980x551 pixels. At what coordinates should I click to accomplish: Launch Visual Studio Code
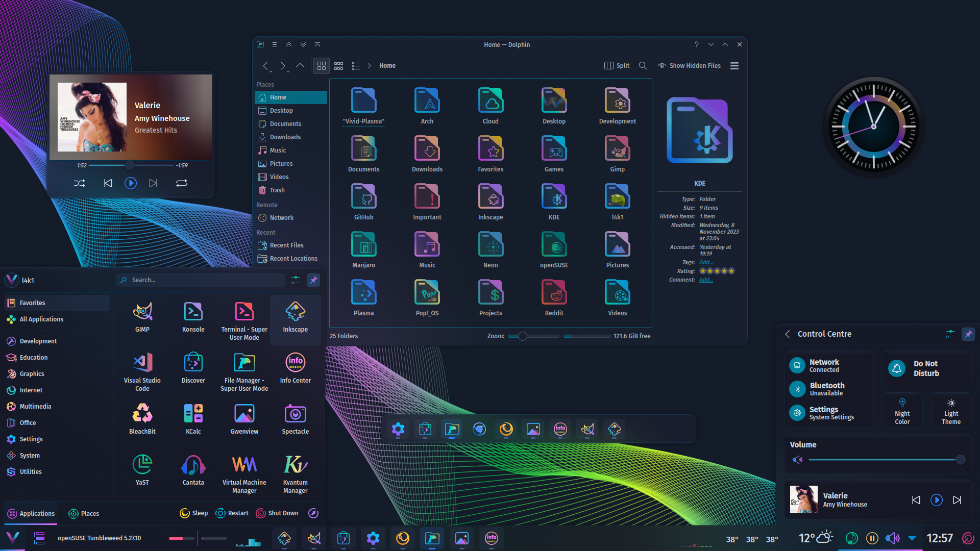coord(142,371)
